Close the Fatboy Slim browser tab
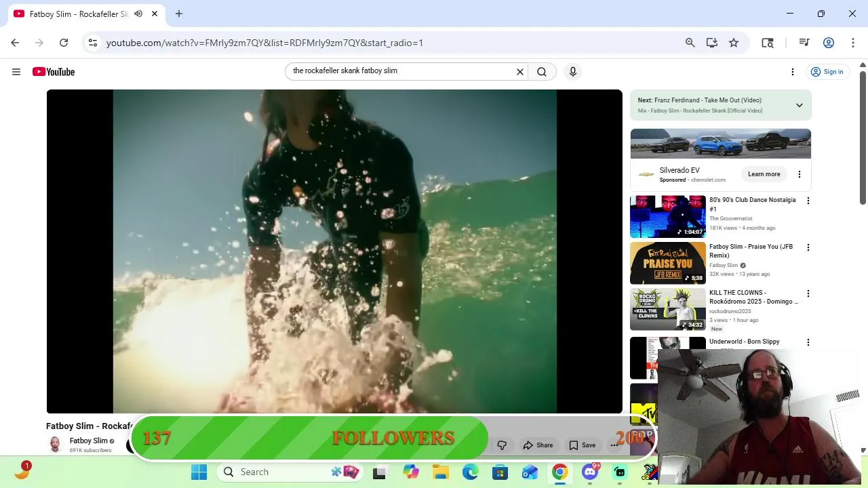 [155, 14]
